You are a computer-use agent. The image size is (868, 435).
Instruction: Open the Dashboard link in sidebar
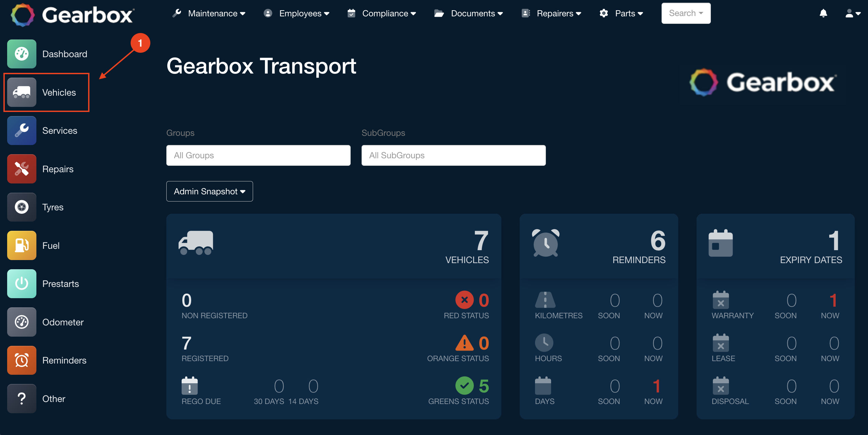pos(65,54)
